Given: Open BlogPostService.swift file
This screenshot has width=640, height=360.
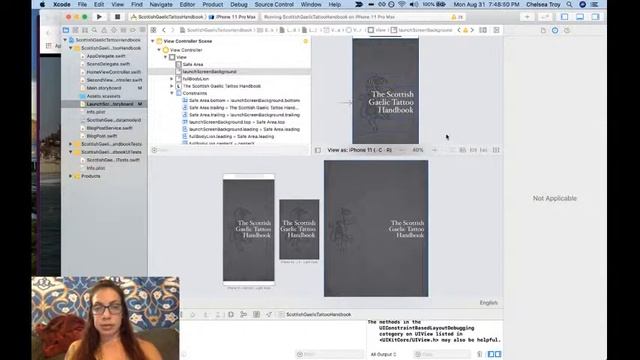Looking at the screenshot, I should [109, 128].
